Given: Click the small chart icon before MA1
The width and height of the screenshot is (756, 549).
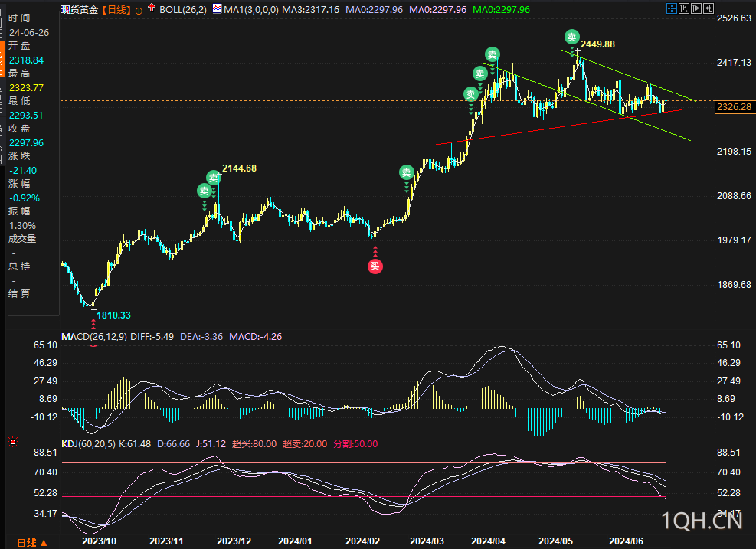Looking at the screenshot, I should tap(217, 8).
